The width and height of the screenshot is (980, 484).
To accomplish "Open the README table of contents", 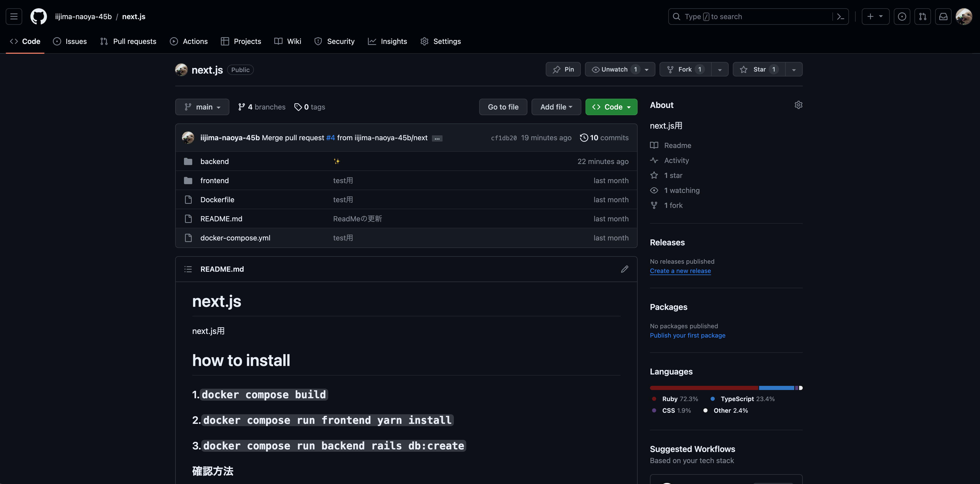I will [x=188, y=269].
